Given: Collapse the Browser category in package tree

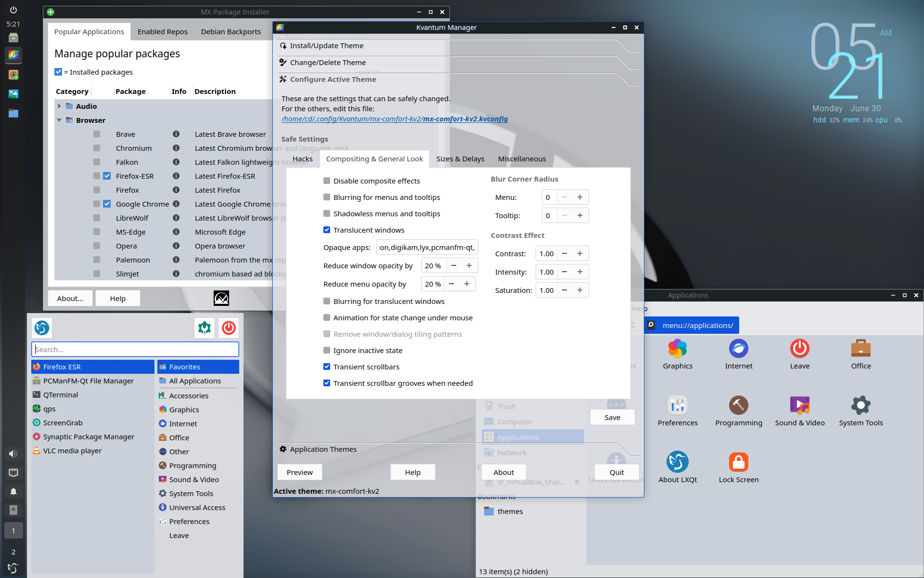Looking at the screenshot, I should point(59,120).
